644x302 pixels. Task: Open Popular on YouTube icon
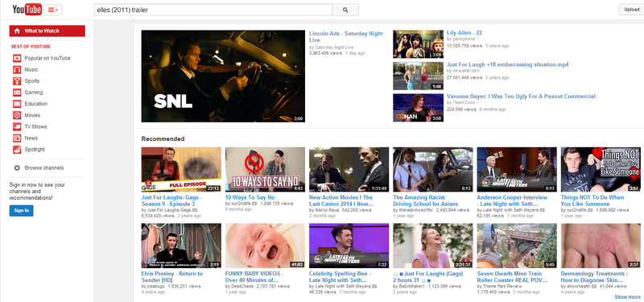click(x=17, y=58)
